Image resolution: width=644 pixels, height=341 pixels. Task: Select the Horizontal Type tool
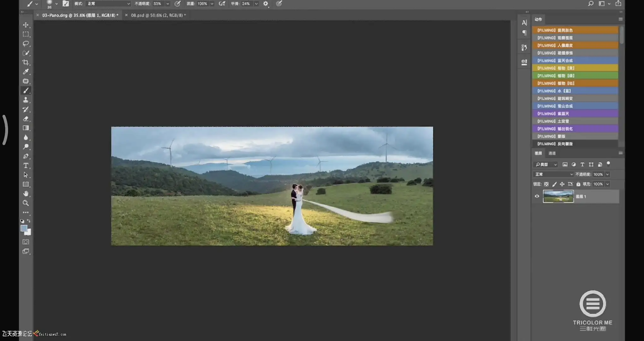point(26,165)
